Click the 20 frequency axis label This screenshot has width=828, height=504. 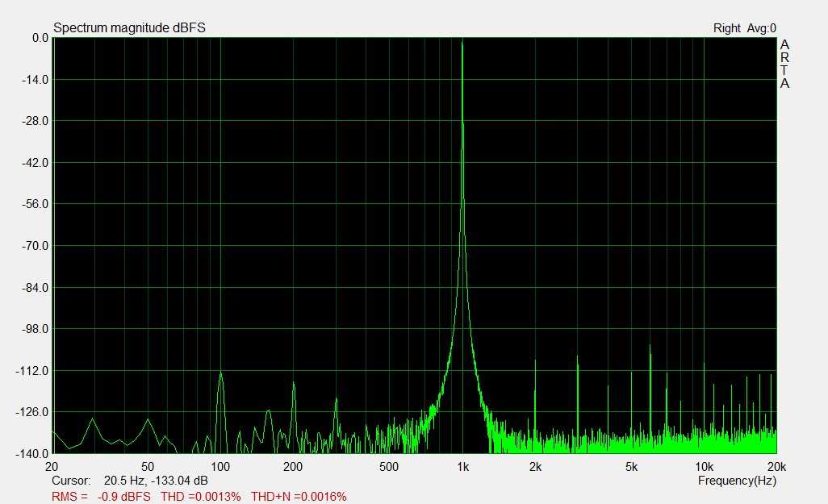point(52,467)
